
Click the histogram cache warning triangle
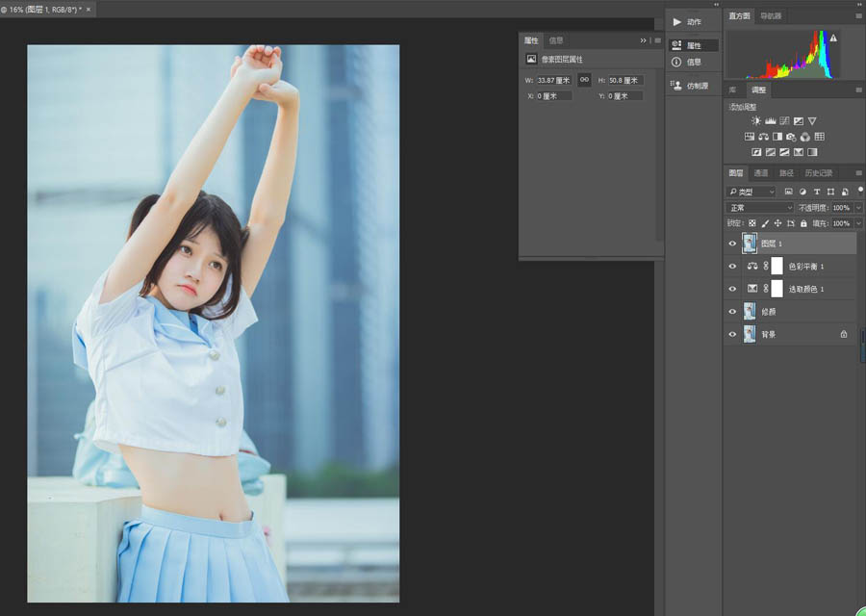point(833,38)
